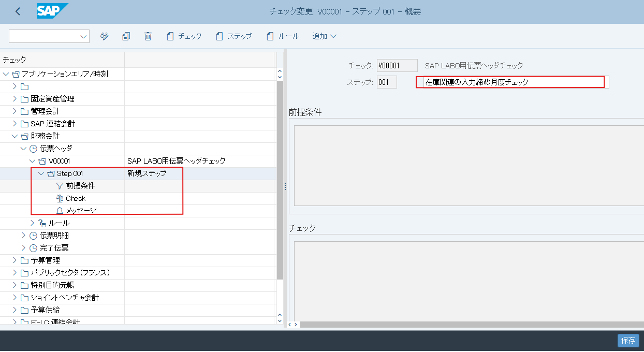Click the display/change pencil-glasses icon

tap(105, 36)
